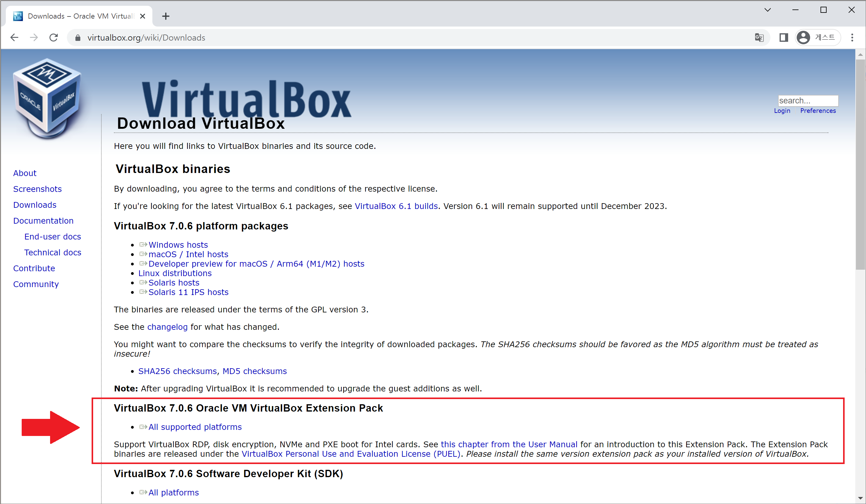Download the SDK for All platforms
The height and width of the screenshot is (504, 866).
point(173,492)
